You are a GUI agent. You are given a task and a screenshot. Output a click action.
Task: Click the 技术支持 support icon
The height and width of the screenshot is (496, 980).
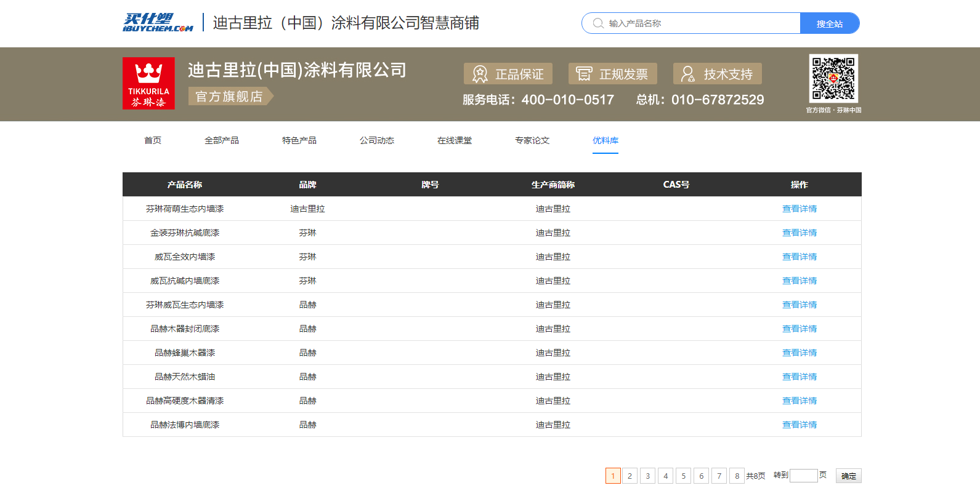pyautogui.click(x=688, y=74)
